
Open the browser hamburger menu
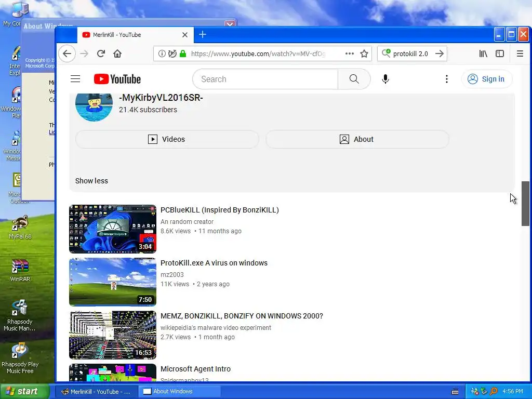point(520,54)
